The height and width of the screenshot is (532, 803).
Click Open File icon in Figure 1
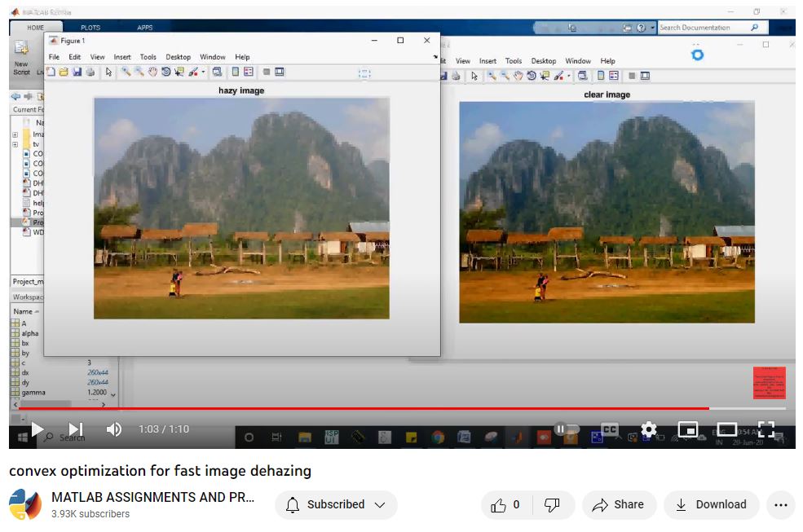[x=64, y=73]
